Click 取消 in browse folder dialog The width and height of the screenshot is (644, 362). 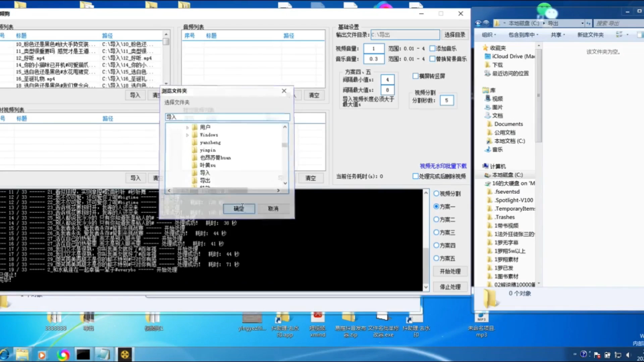tap(273, 208)
